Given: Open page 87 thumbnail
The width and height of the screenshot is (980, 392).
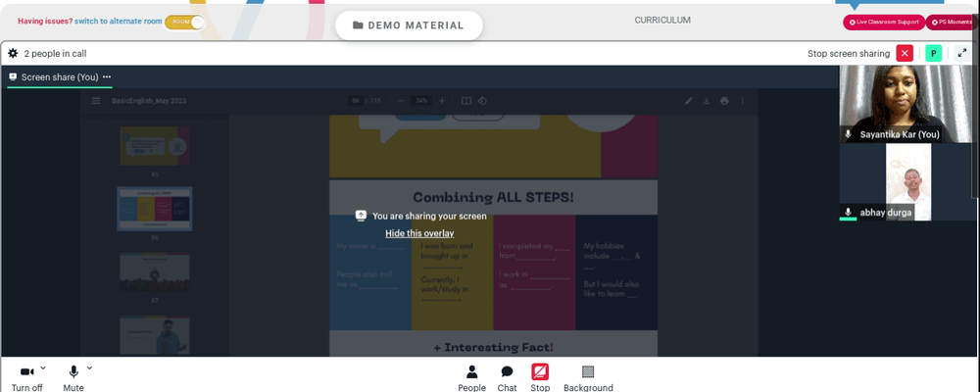Looking at the screenshot, I should [x=155, y=272].
